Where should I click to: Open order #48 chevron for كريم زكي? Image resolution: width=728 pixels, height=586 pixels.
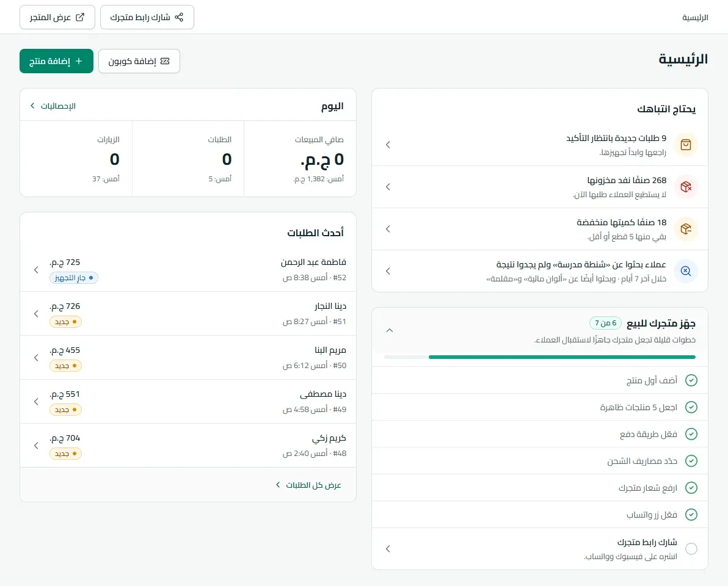coord(36,446)
